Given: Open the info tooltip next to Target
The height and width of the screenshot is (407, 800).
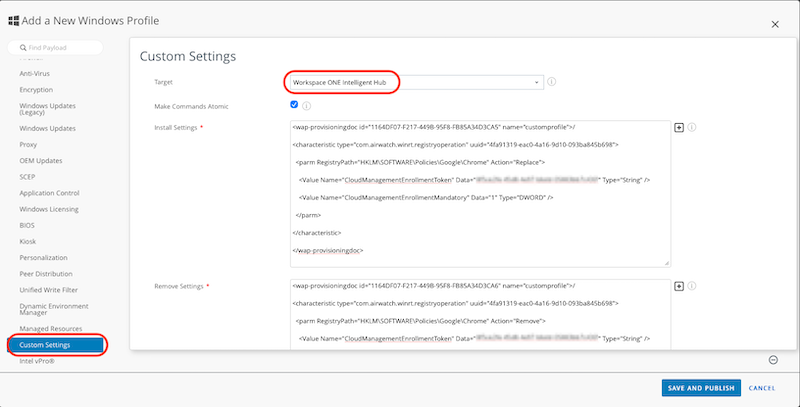Looking at the screenshot, I should point(552,82).
